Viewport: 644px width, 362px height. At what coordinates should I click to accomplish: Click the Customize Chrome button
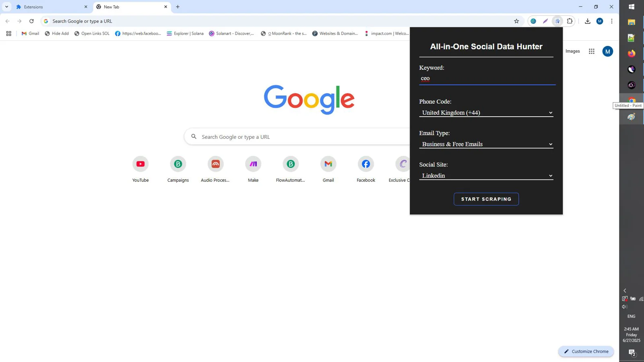coord(586,352)
